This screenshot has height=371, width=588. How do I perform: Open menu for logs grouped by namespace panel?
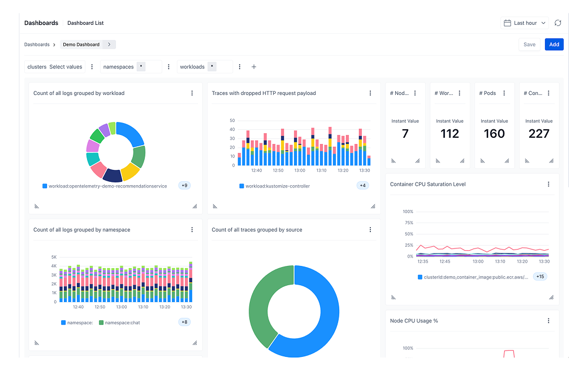pos(192,229)
